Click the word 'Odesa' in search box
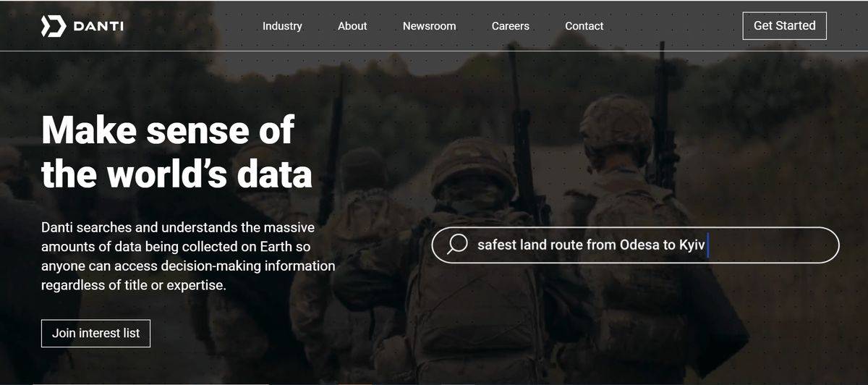Viewport: 868px width, 385px height. [x=639, y=245]
